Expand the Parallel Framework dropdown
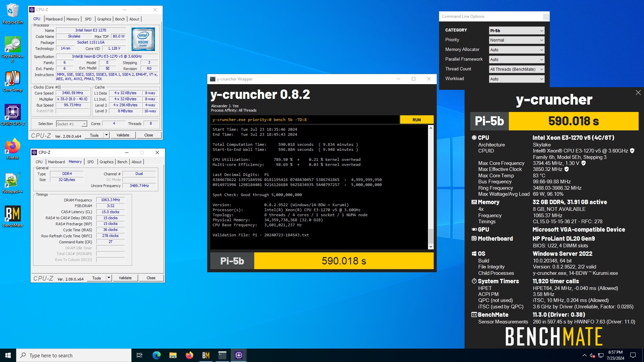644x362 pixels. [517, 59]
